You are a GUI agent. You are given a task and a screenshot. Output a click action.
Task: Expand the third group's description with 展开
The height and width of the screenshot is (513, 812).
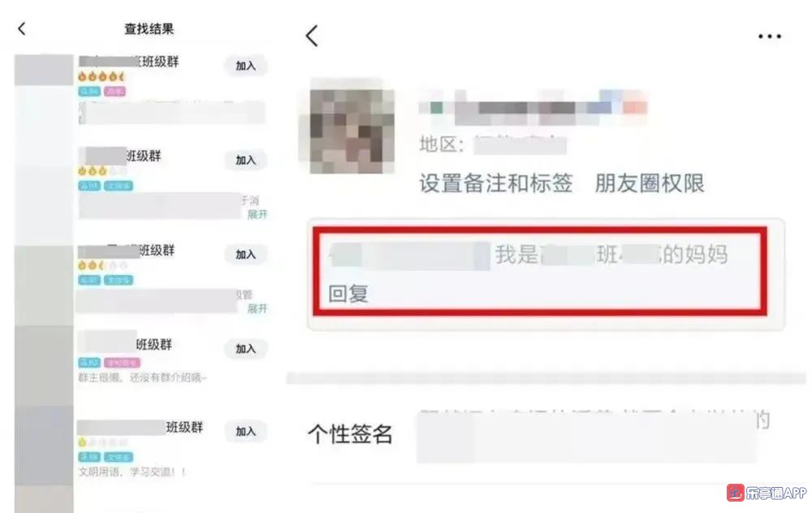coord(257,308)
